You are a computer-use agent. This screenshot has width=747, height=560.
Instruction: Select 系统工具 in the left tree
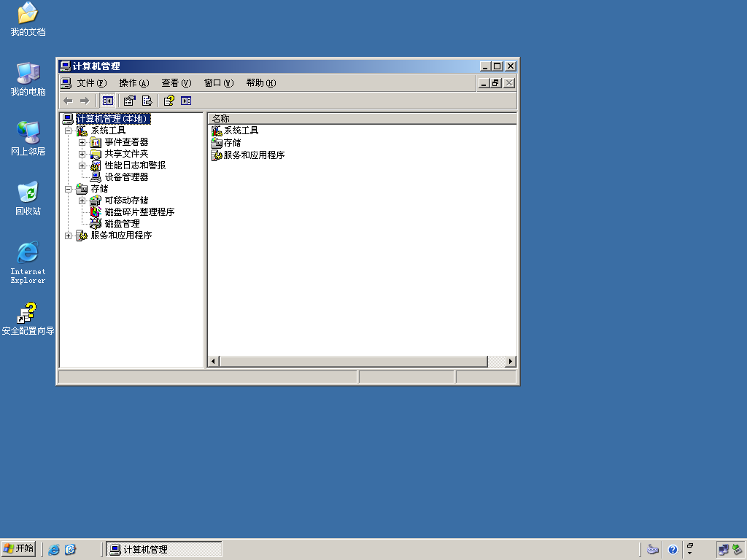point(108,131)
